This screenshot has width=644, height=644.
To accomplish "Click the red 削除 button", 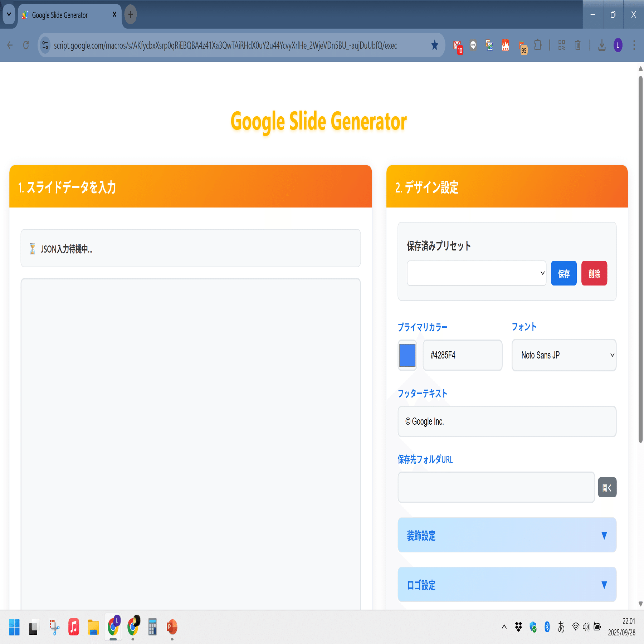I will click(594, 273).
